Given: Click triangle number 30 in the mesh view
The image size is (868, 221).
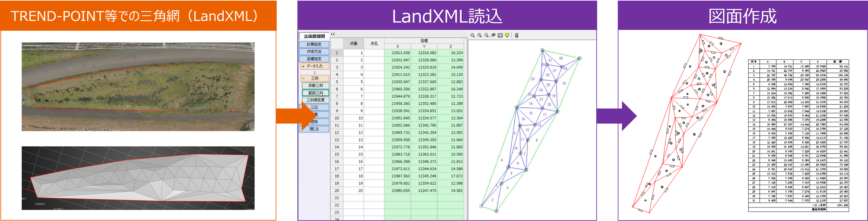Looking at the screenshot, I should tap(561, 58).
